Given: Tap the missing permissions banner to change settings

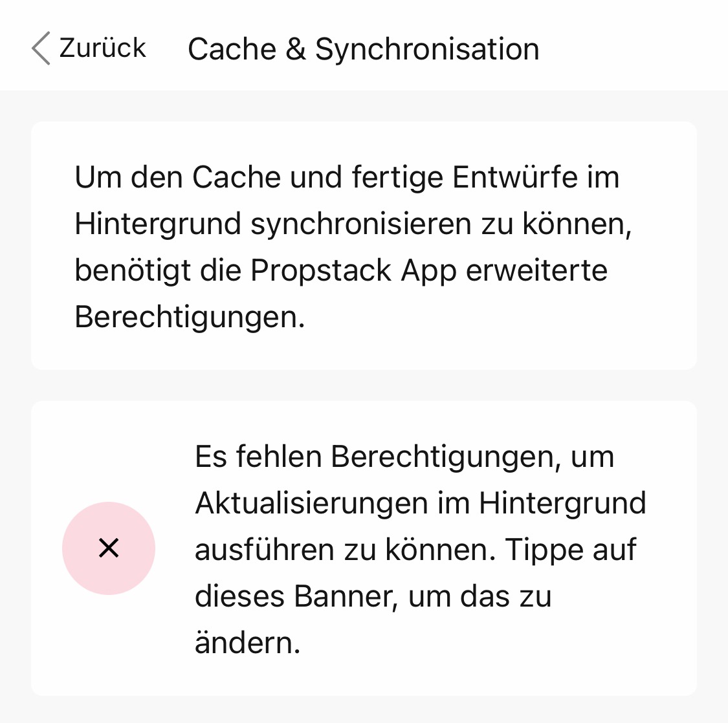Looking at the screenshot, I should [x=364, y=548].
